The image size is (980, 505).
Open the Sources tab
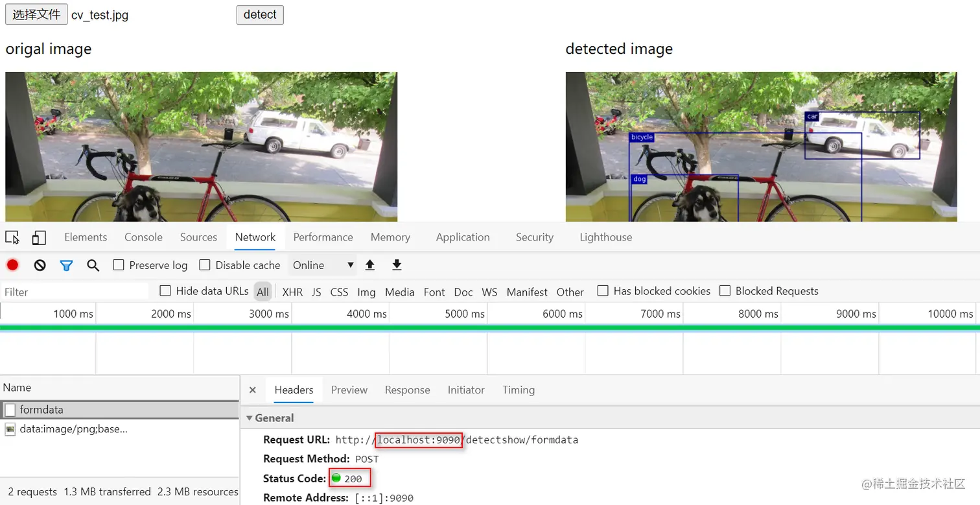(x=198, y=237)
